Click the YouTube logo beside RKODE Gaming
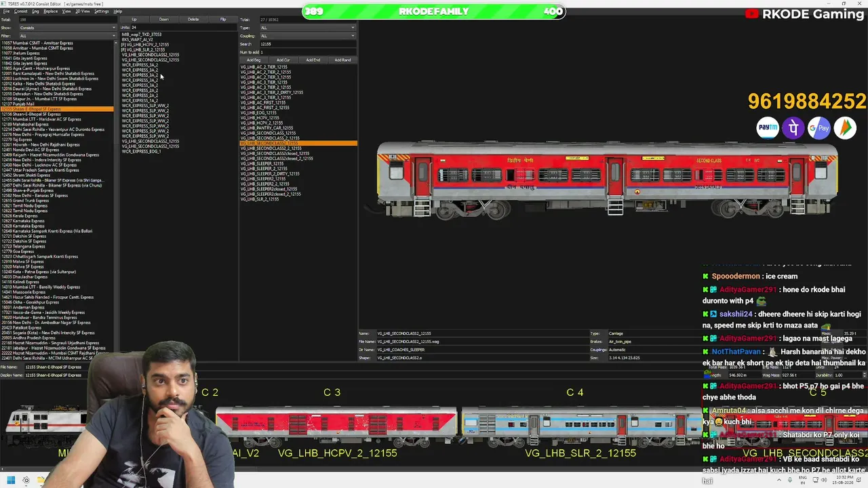The width and height of the screenshot is (868, 488). point(751,14)
